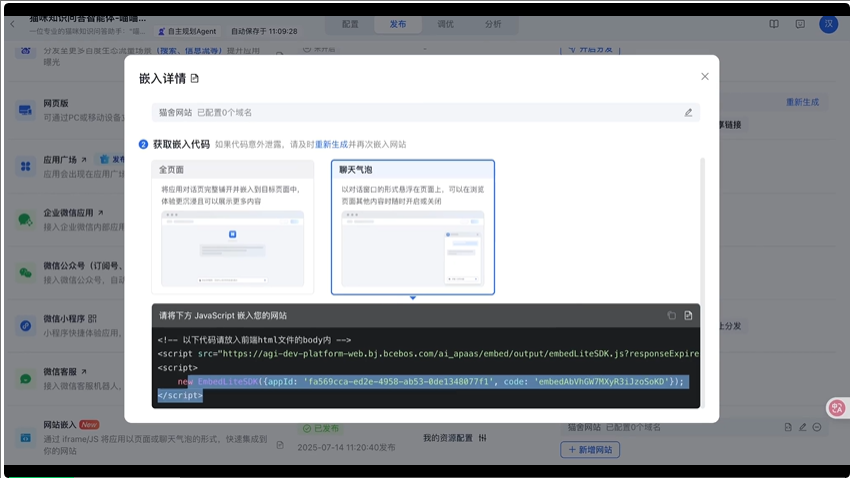Screen dimensions: 850x478
Task: Open the book documentation icon in header
Action: pos(774,24)
